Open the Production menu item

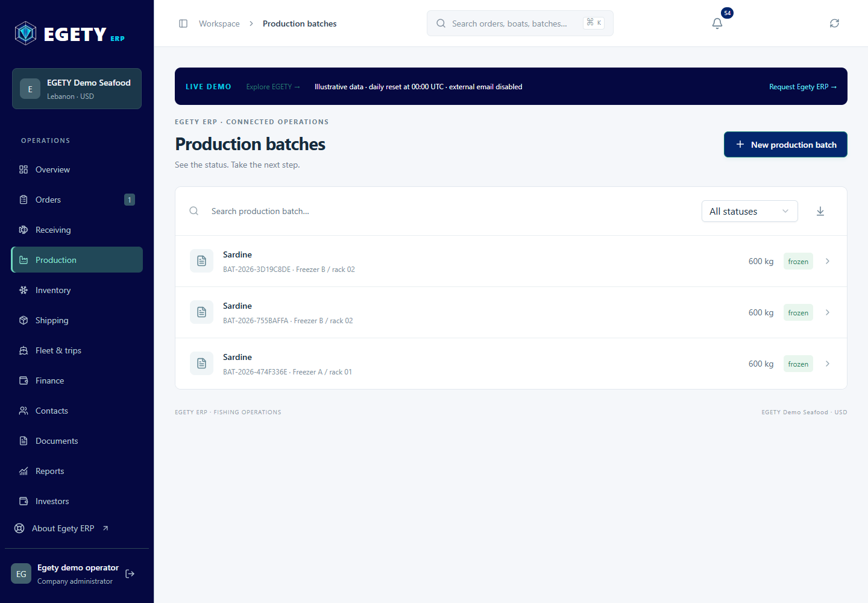(x=77, y=260)
